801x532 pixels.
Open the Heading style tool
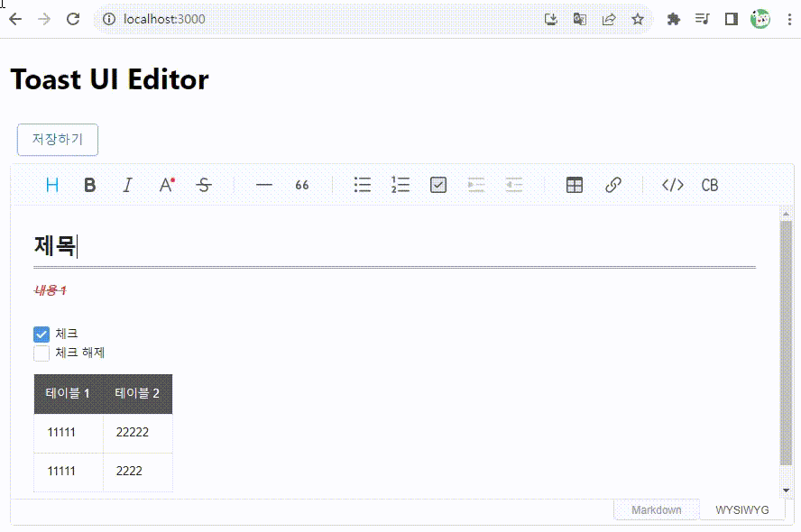coord(52,185)
